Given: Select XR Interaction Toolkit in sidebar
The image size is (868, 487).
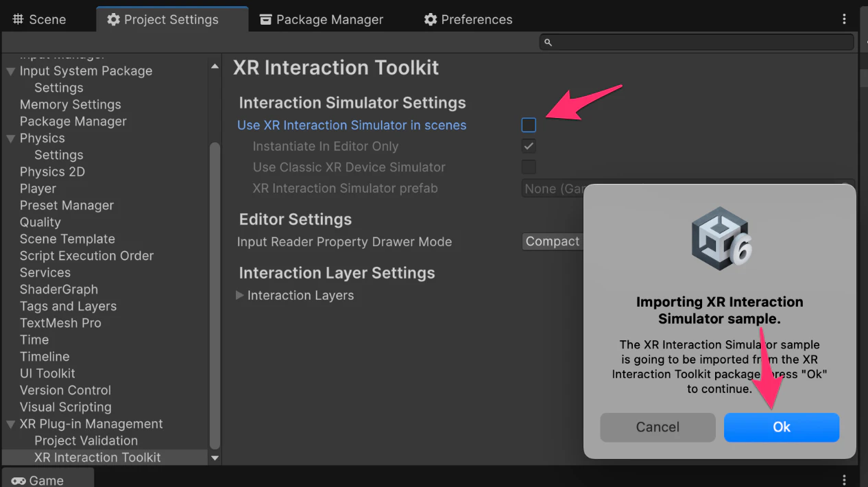Looking at the screenshot, I should [97, 458].
